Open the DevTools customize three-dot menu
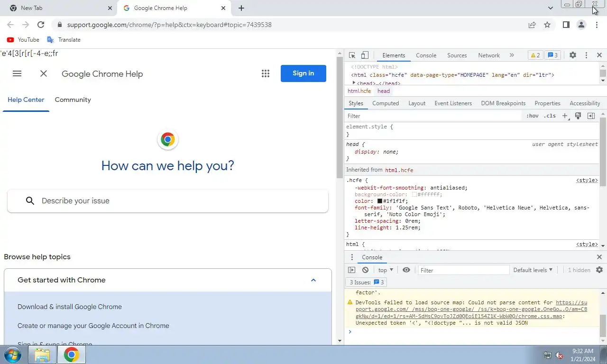Screen dimensions: 607x364 point(586,55)
